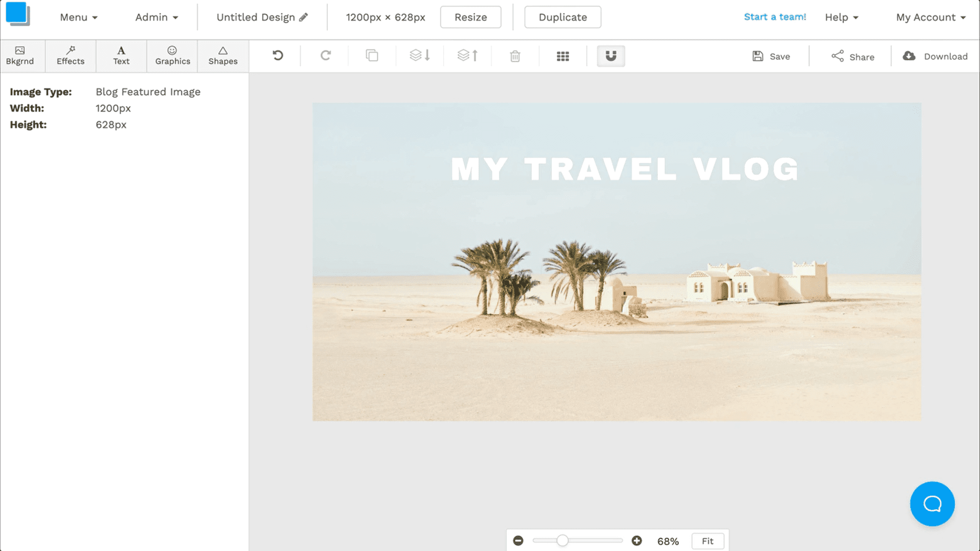Click the zoom slider handle

[562, 541]
